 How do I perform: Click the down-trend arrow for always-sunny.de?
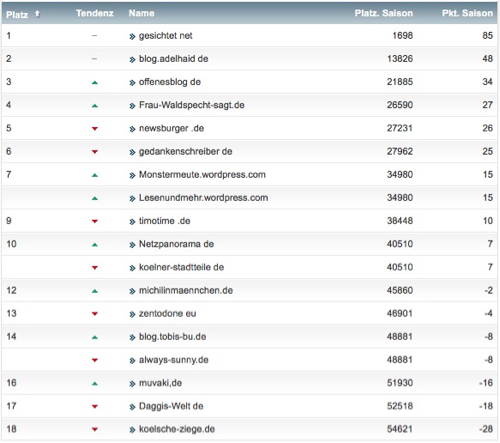(x=95, y=360)
